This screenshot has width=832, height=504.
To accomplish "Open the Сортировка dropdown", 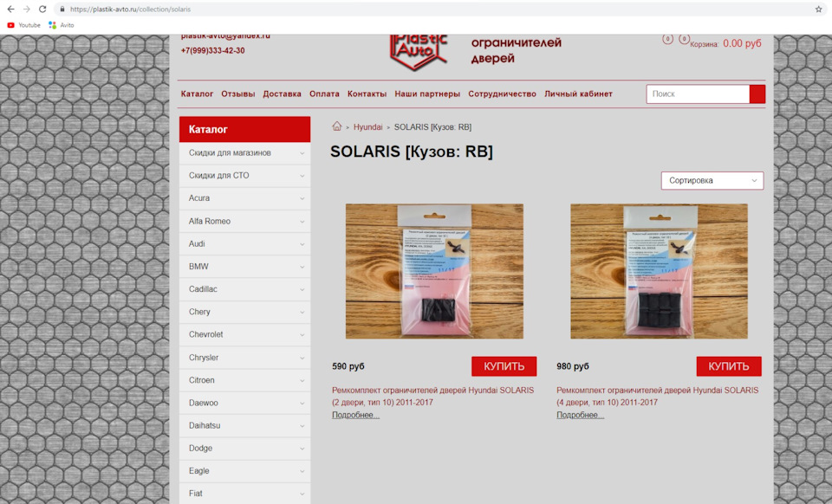I will (x=712, y=181).
